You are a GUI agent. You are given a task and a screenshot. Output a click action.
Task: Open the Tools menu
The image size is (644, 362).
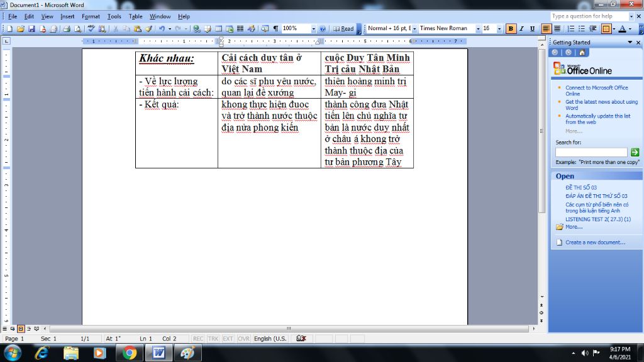pos(114,16)
